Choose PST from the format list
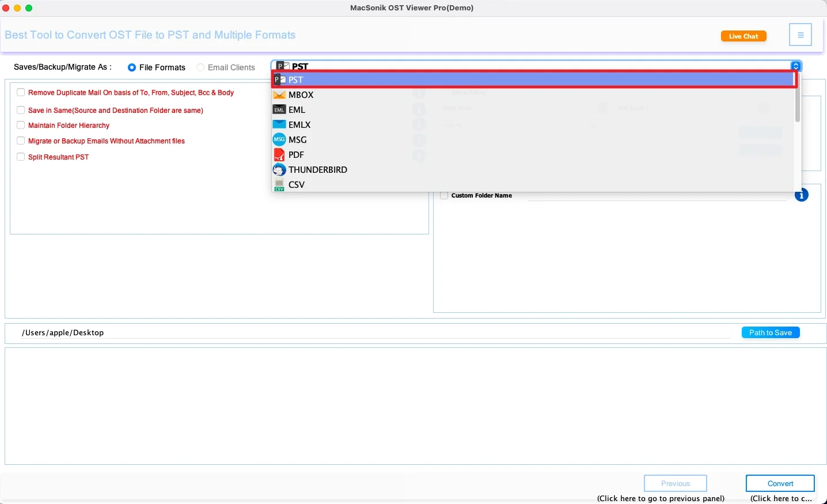 [x=534, y=79]
